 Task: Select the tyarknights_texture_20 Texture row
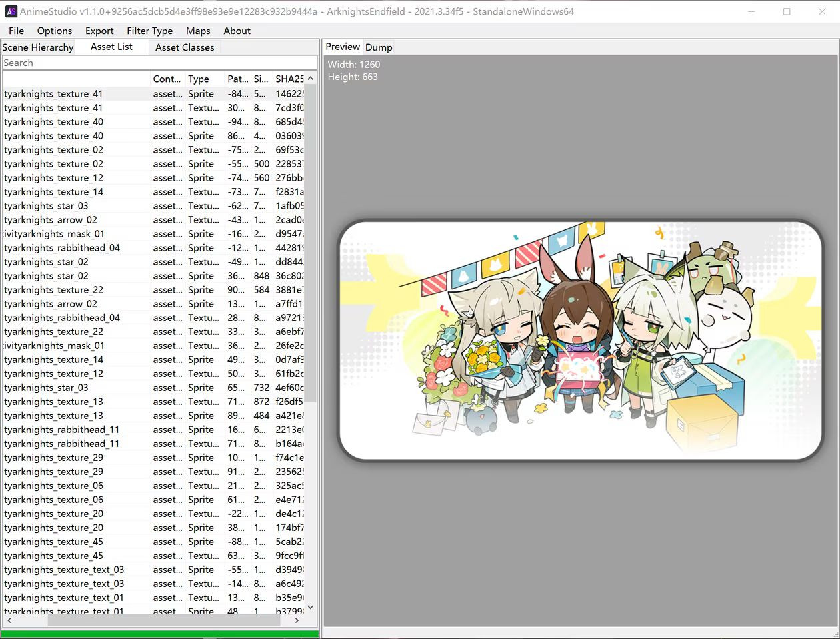point(153,514)
